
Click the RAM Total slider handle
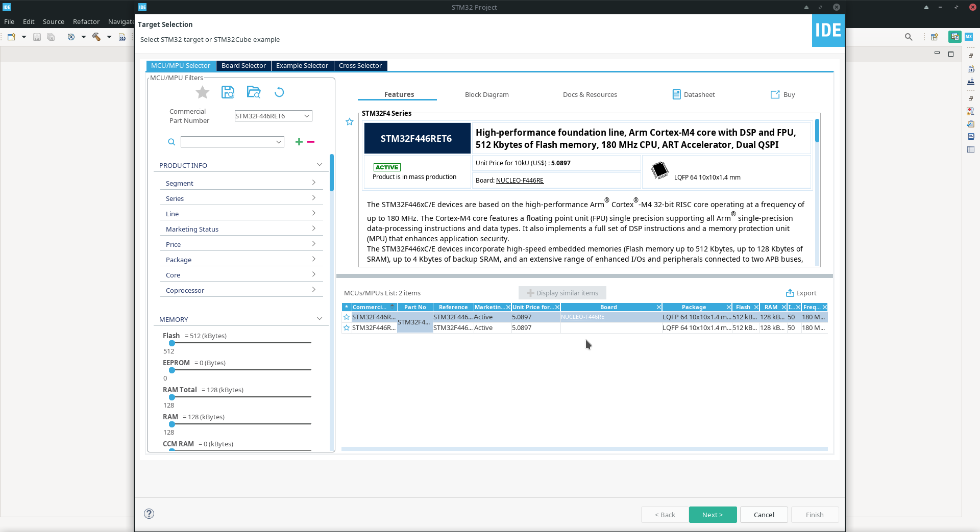(x=172, y=397)
